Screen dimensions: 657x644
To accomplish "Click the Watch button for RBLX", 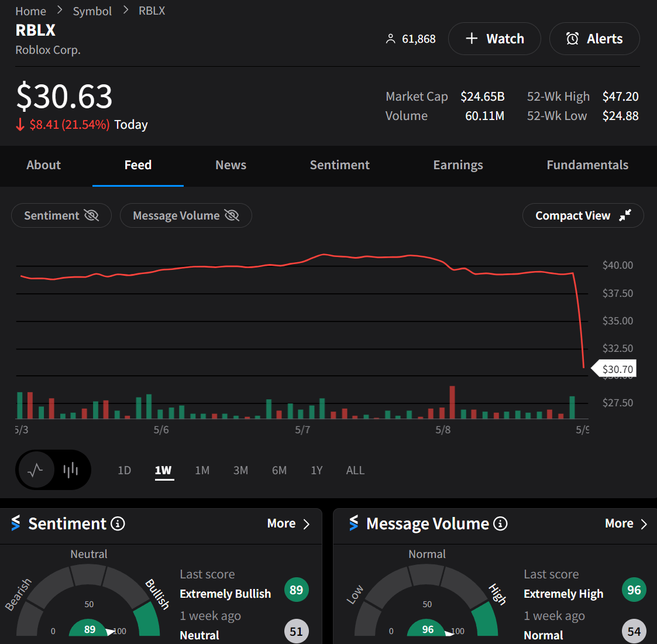I will tap(494, 39).
